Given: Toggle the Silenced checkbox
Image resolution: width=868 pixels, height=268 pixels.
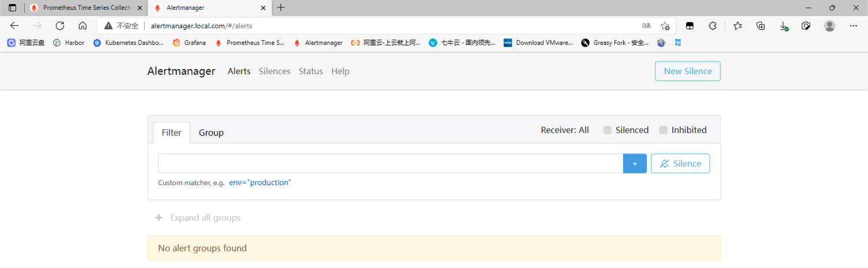Looking at the screenshot, I should point(607,130).
